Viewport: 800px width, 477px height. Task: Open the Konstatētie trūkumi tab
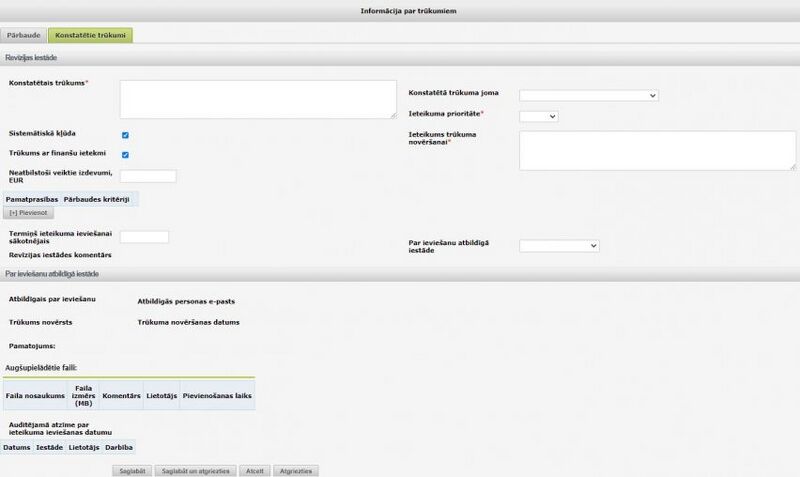click(x=90, y=35)
